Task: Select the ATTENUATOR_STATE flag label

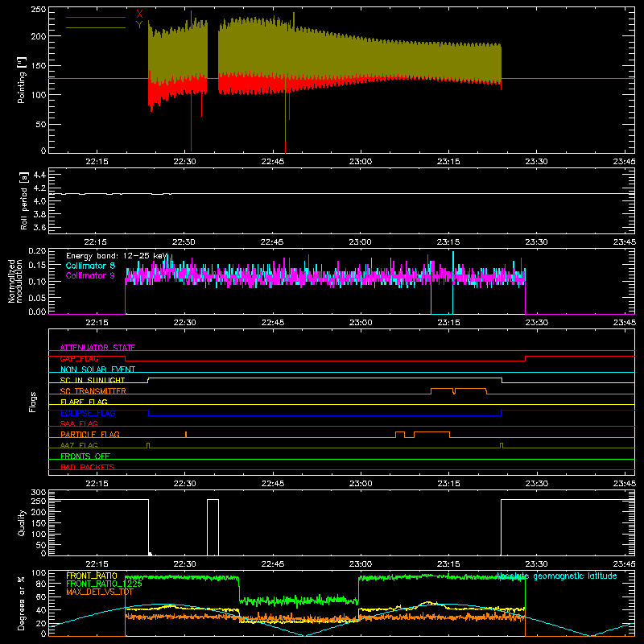Action: [97, 348]
